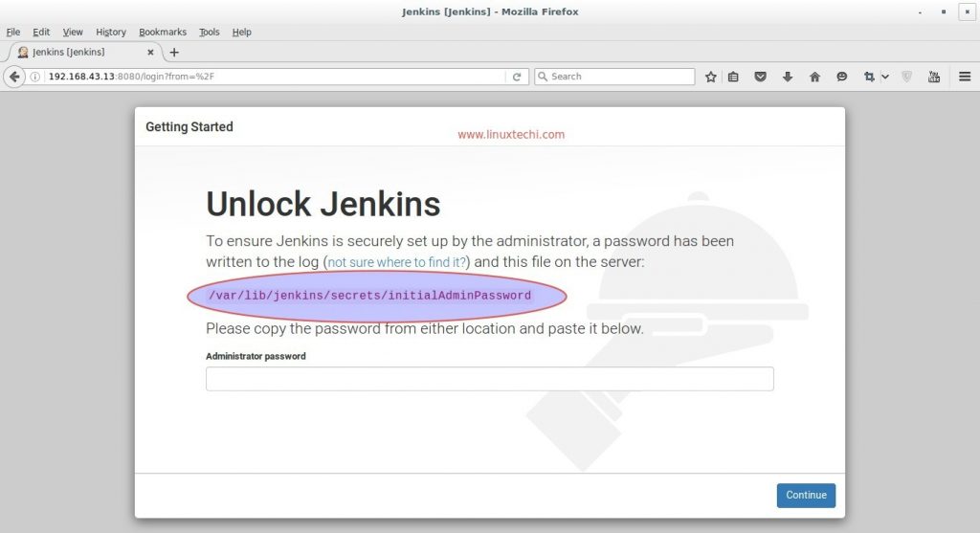Bookmark this page with the star
980x533 pixels.
[711, 77]
